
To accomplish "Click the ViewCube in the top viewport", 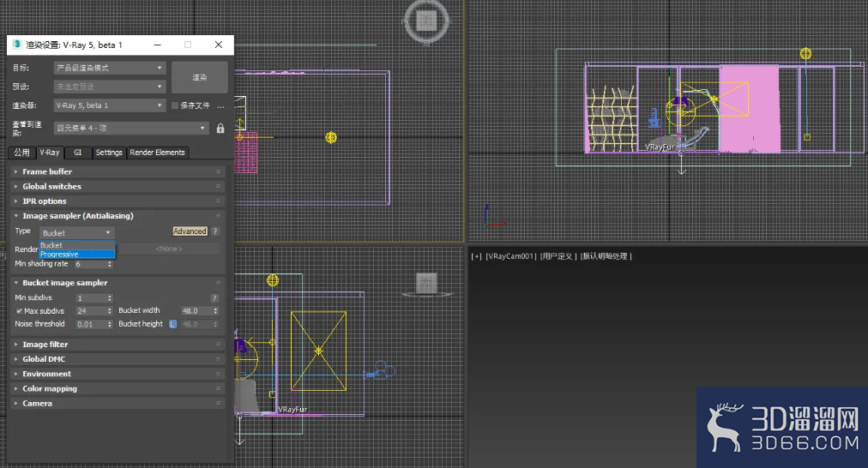I will click(x=426, y=21).
